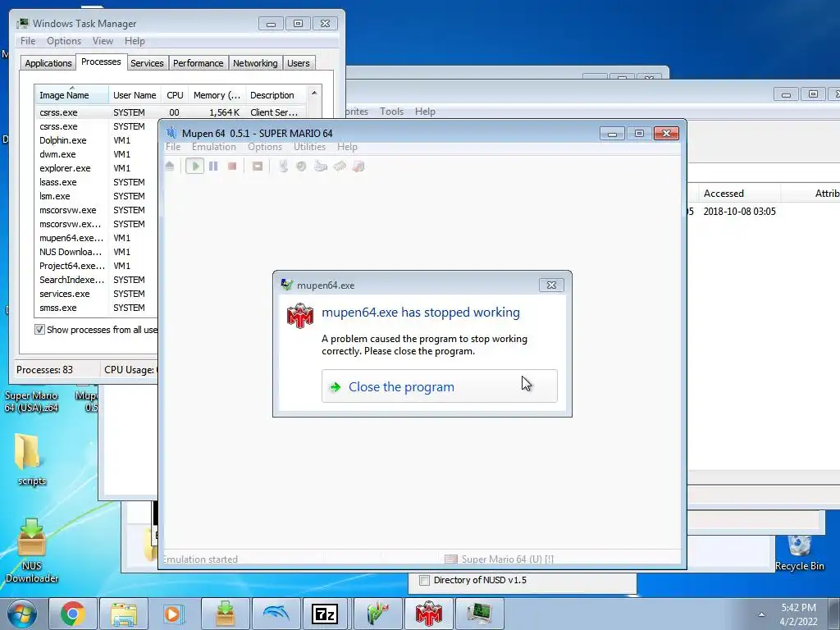Select services.exe process row
Image resolution: width=840 pixels, height=630 pixels.
[x=96, y=294]
